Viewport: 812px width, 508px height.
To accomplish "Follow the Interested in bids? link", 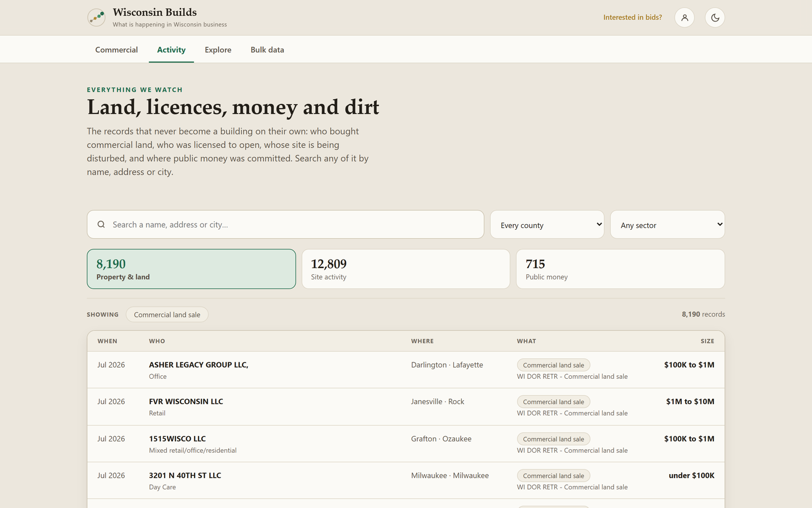I will [x=633, y=17].
